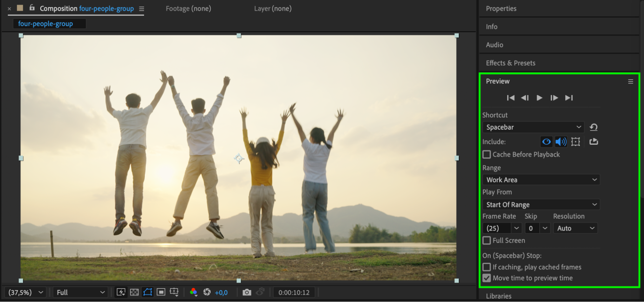This screenshot has width=644, height=302.
Task: Jump to the last frame
Action: tap(569, 98)
